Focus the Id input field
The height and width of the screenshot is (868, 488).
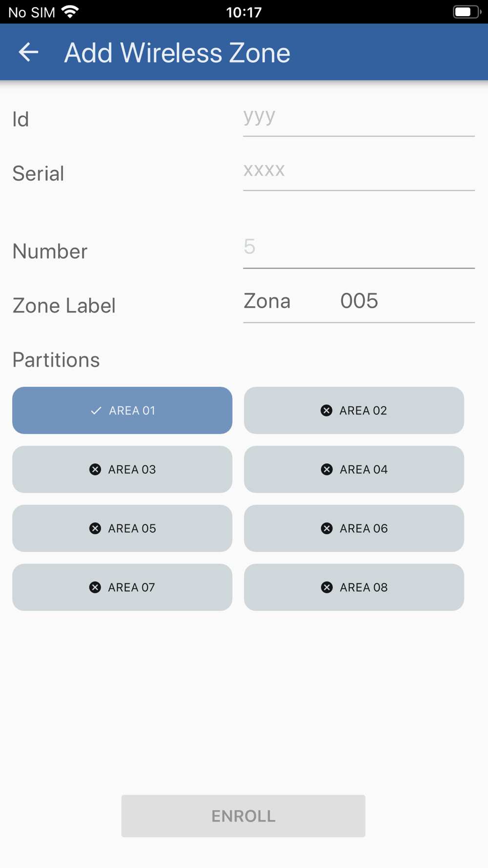pos(359,118)
